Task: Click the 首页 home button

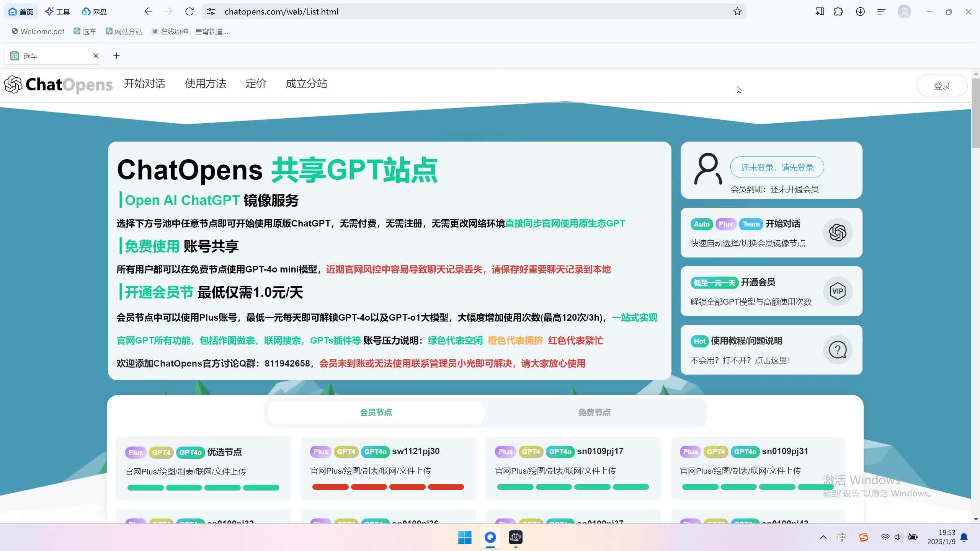Action: [x=21, y=11]
